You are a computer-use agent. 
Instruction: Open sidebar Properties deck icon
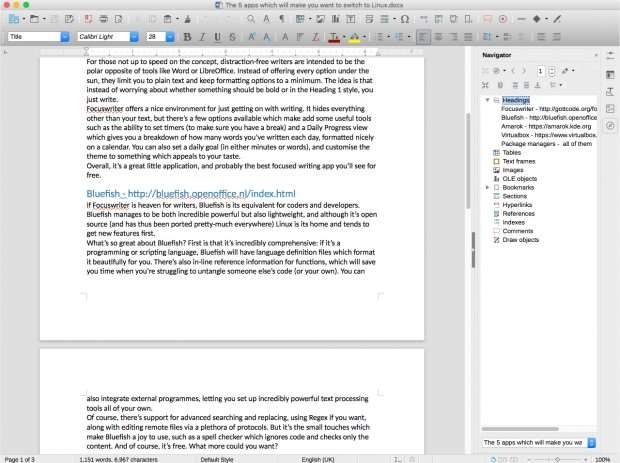click(x=610, y=56)
